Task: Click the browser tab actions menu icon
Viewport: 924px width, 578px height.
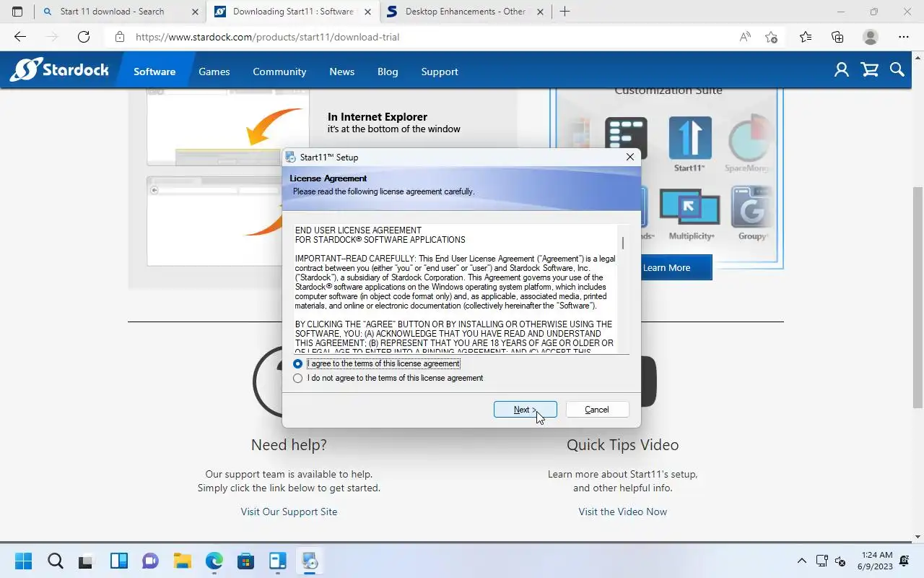Action: coord(17,12)
